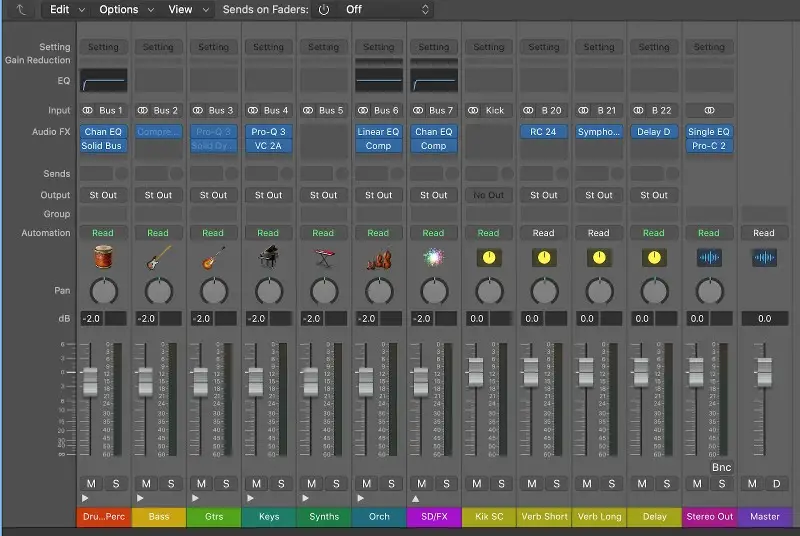Open the RC 24 plugin on Verb Short
Viewport: 800px width, 536px height.
point(543,132)
